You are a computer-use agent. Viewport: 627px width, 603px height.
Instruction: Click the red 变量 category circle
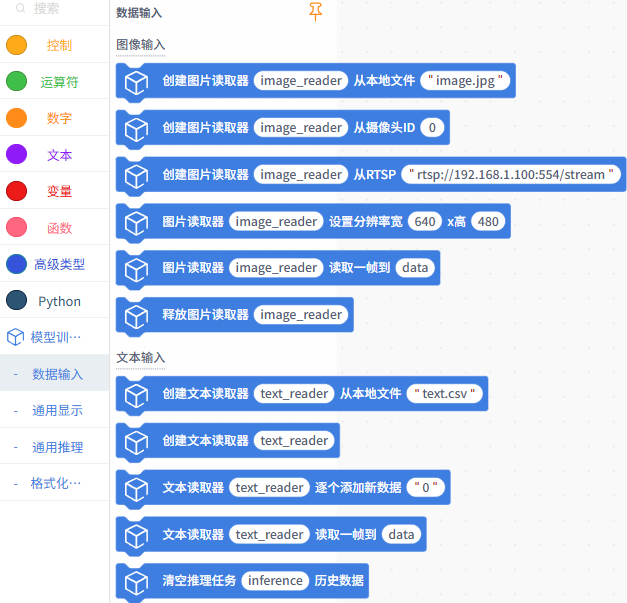point(17,191)
